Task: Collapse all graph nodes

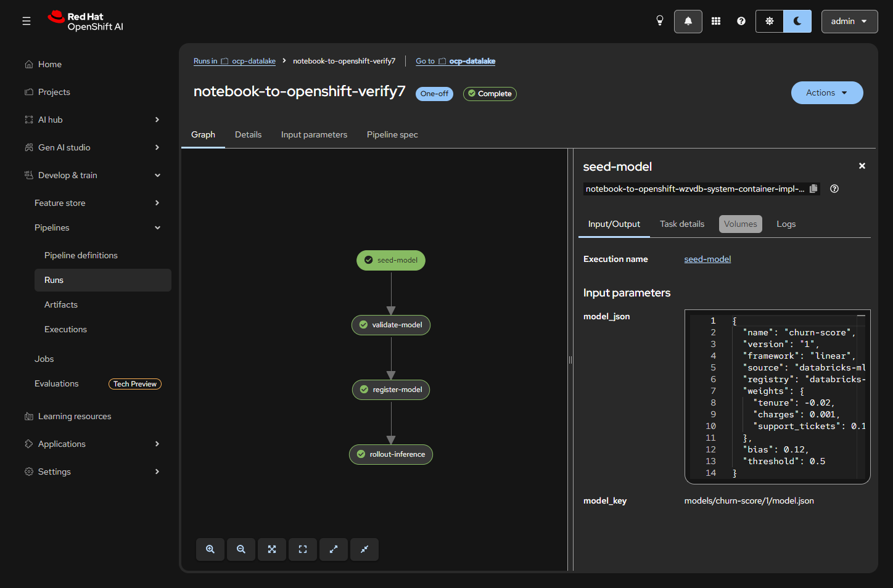Action: (364, 549)
